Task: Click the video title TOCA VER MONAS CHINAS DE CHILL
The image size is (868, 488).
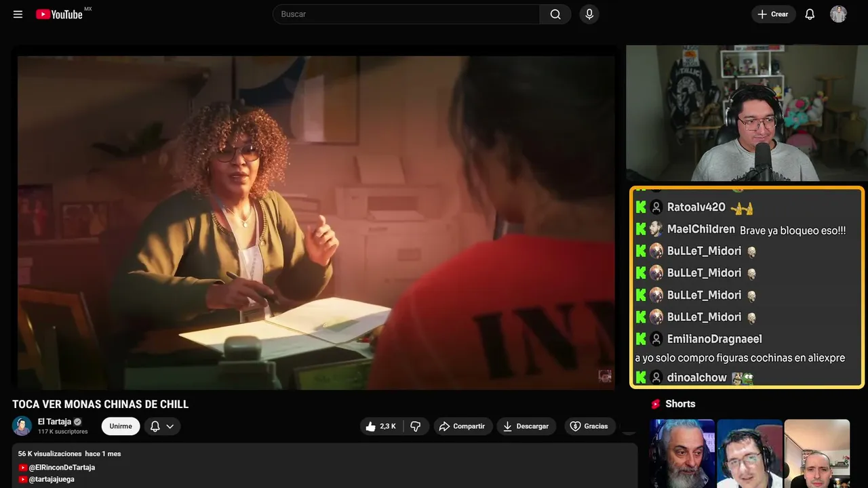Action: 100,405
